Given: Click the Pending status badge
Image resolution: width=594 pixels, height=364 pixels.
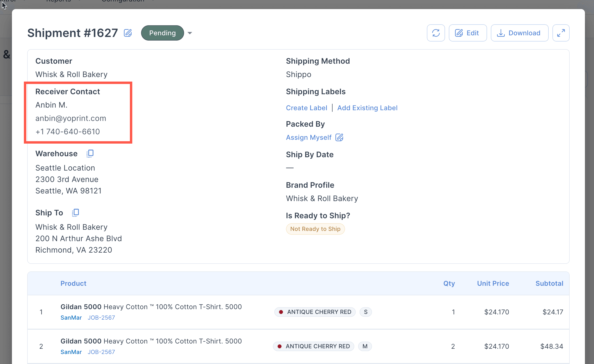Looking at the screenshot, I should (162, 33).
